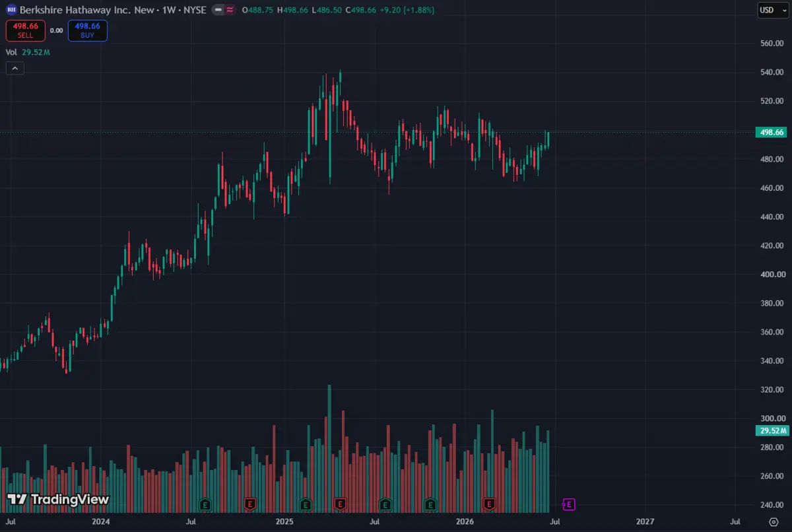
Task: Click the green earnings marker before 2026
Action: click(430, 504)
